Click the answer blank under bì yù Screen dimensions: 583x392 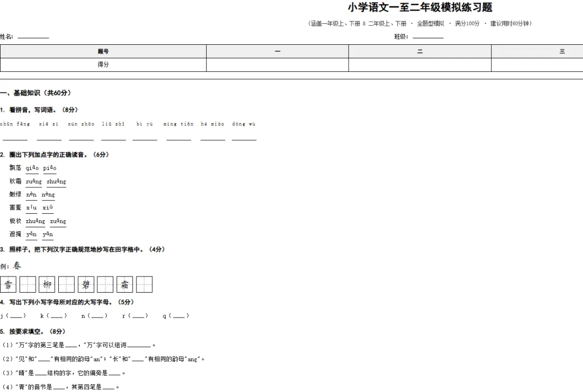[145, 139]
